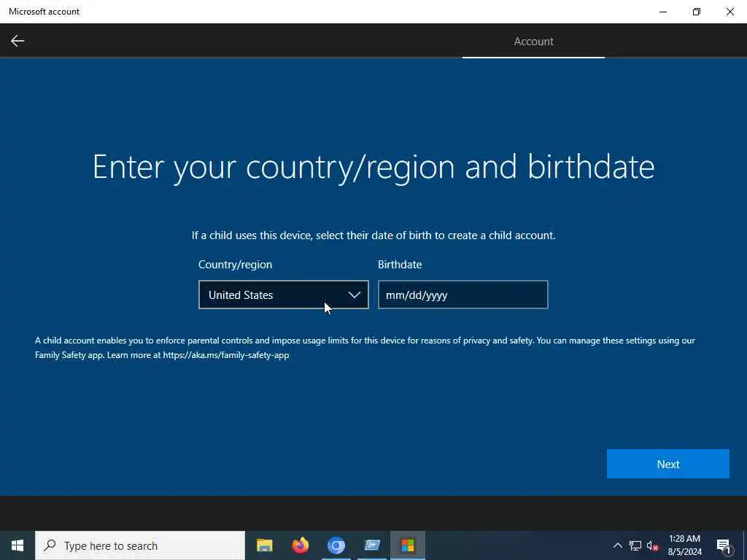
Task: Open the blue window app taskbar icon
Action: click(x=371, y=545)
